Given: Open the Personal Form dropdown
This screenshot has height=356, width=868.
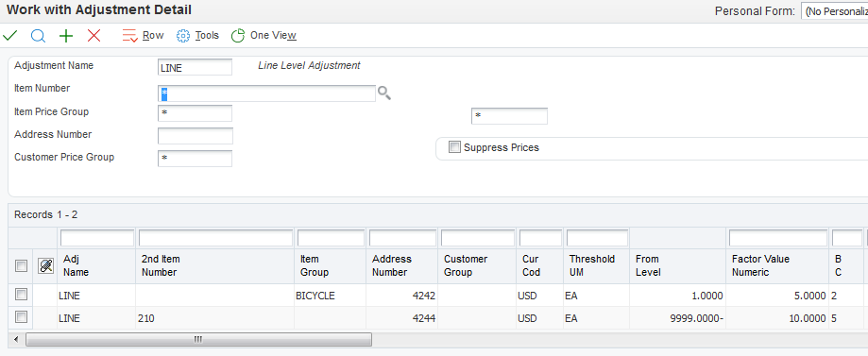Looking at the screenshot, I should coord(834,11).
